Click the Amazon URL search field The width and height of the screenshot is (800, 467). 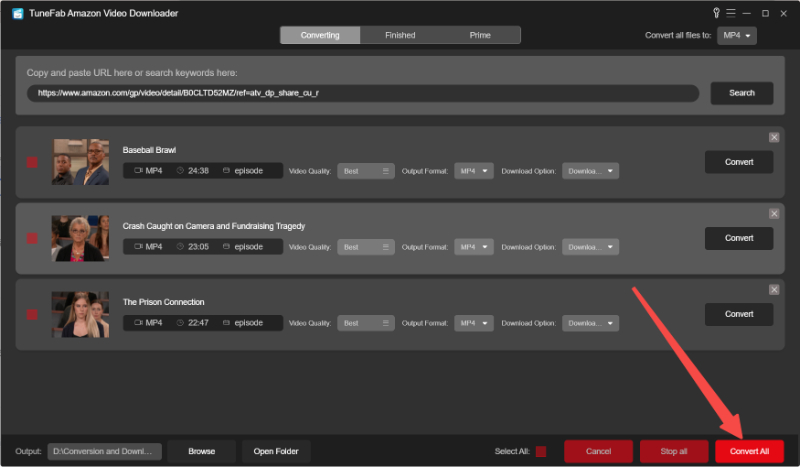(x=363, y=93)
